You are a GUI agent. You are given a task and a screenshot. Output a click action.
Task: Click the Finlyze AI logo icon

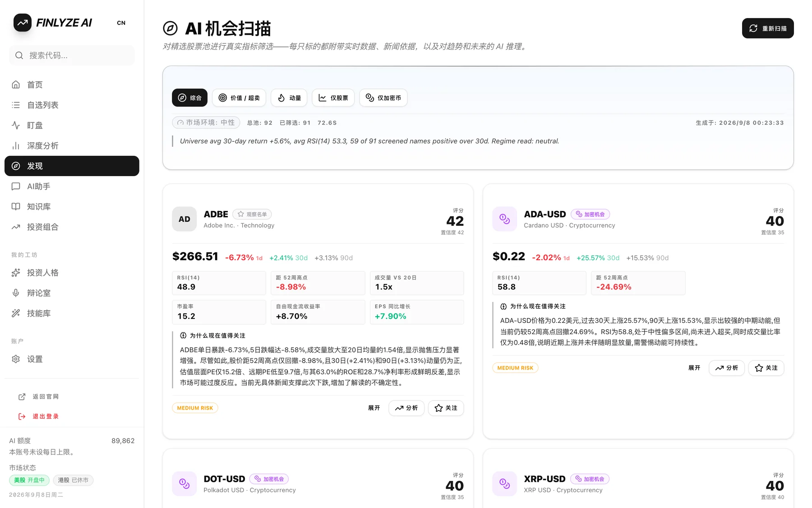tap(23, 23)
